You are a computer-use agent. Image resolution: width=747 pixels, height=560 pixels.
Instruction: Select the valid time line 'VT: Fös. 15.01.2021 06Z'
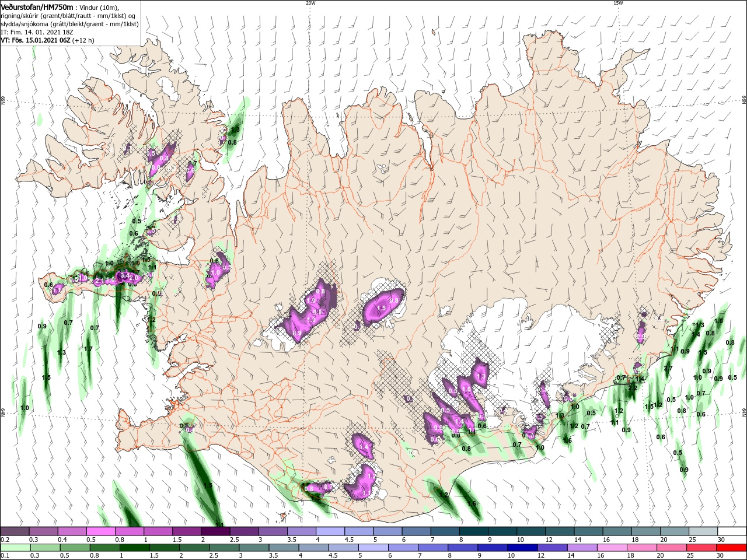(36, 40)
